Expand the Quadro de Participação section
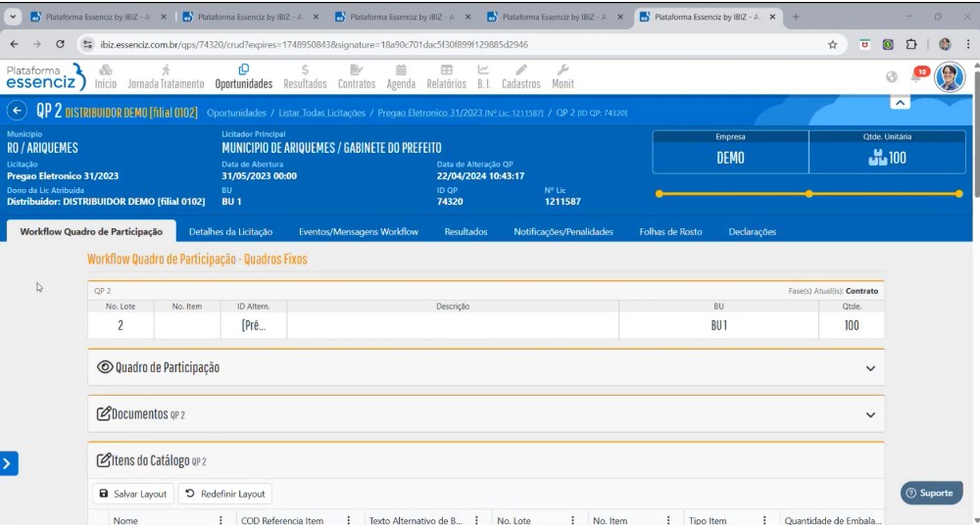Screen dimensions: 980x525 tap(870, 368)
